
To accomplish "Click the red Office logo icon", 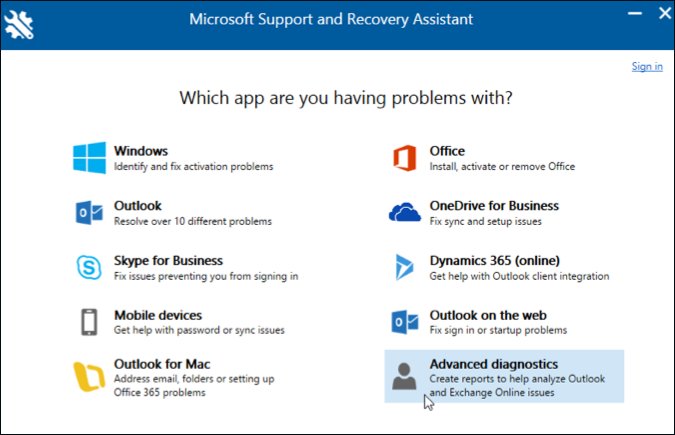I will tap(404, 158).
